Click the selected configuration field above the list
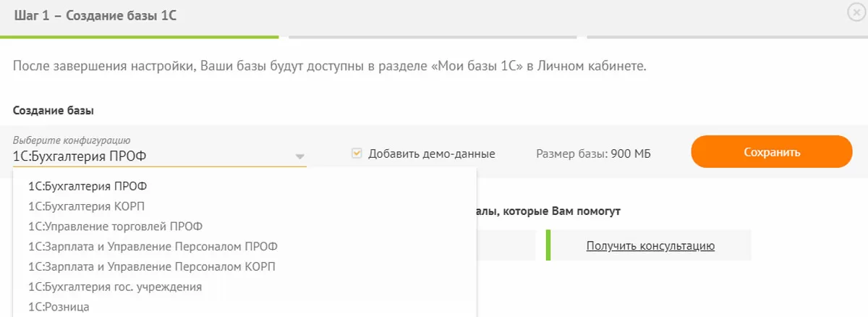 145,155
